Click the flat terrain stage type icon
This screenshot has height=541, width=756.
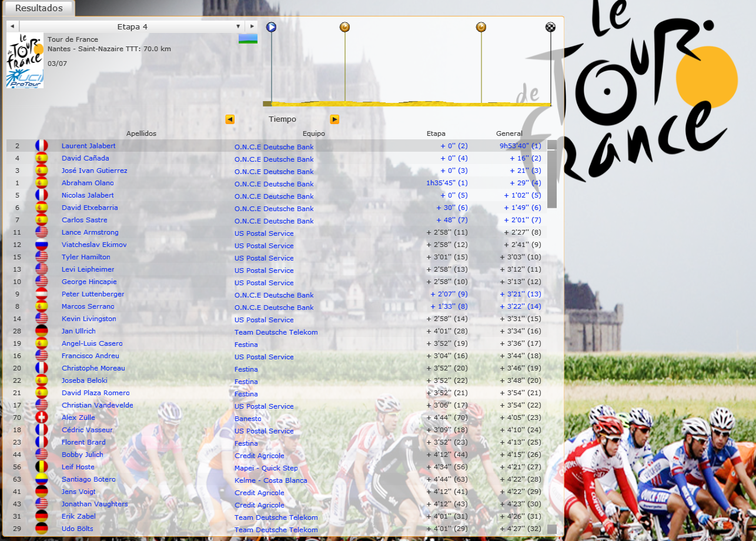coord(247,39)
